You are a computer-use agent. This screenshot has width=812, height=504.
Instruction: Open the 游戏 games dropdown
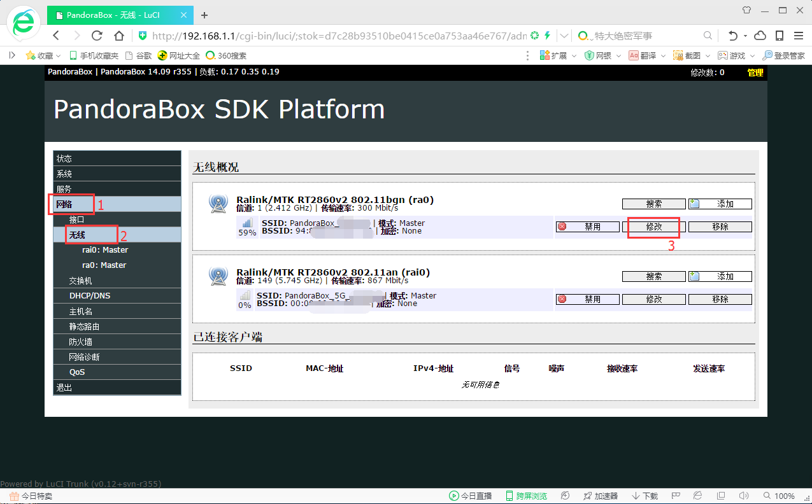click(736, 55)
